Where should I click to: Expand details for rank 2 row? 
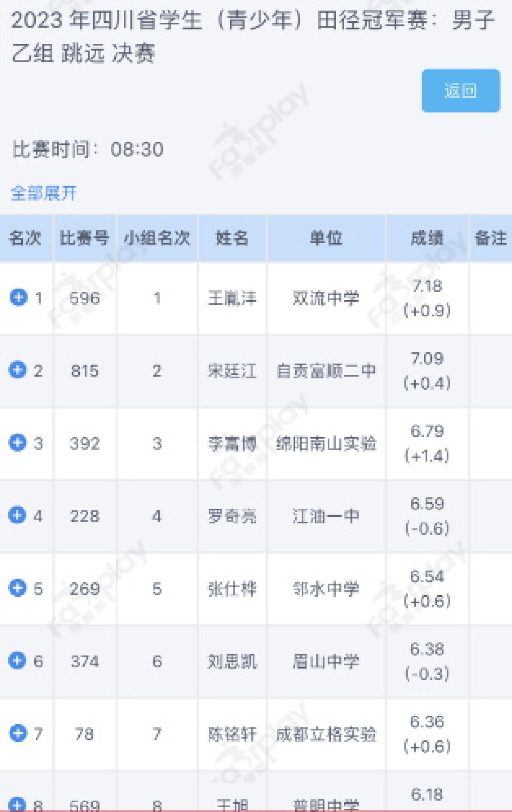tap(17, 370)
